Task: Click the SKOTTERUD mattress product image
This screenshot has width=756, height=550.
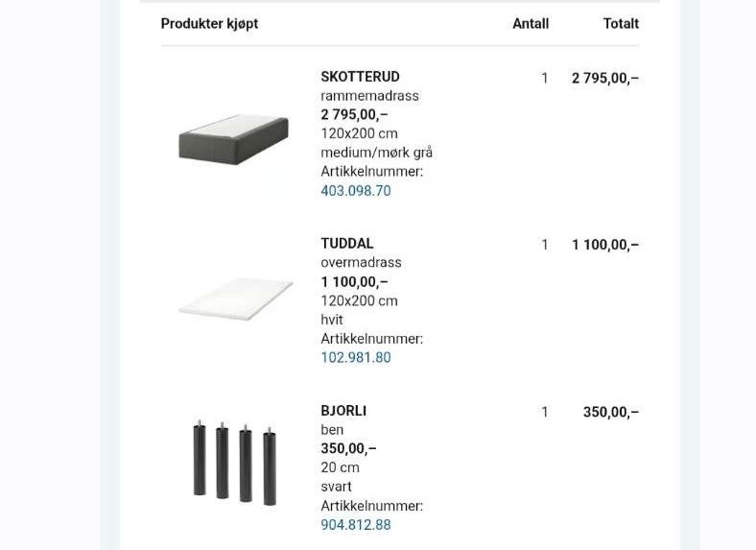Action: pyautogui.click(x=233, y=139)
